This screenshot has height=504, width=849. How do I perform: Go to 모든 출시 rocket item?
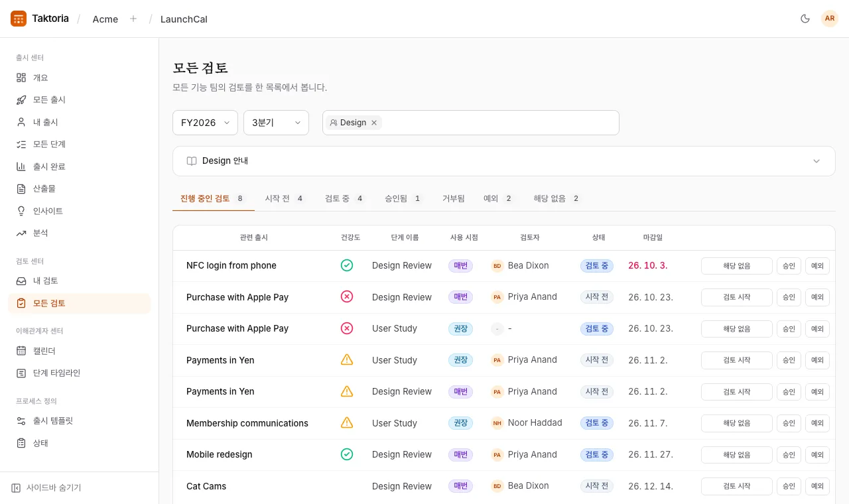79,99
